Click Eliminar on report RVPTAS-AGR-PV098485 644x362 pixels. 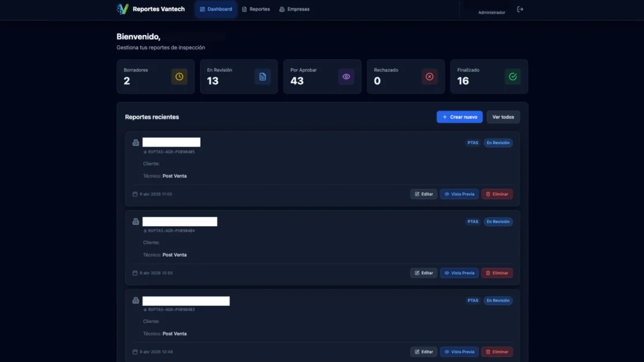coord(497,194)
